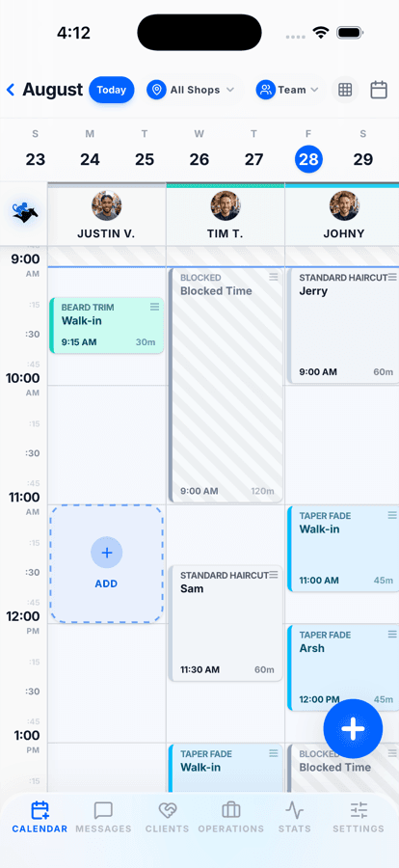399x868 pixels.
Task: Select Tuesday 25 in the week strip
Action: [x=145, y=150]
